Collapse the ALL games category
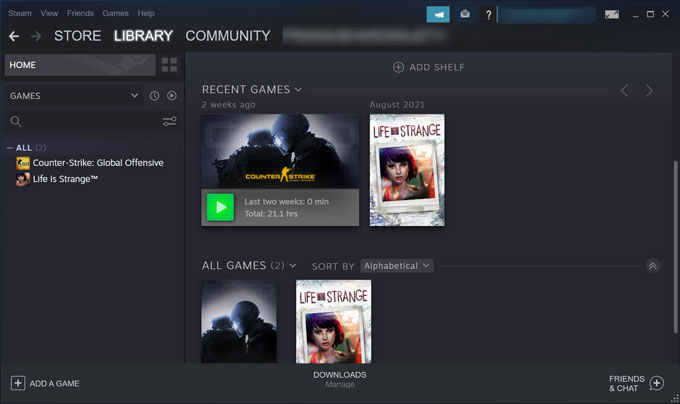 pos(10,148)
